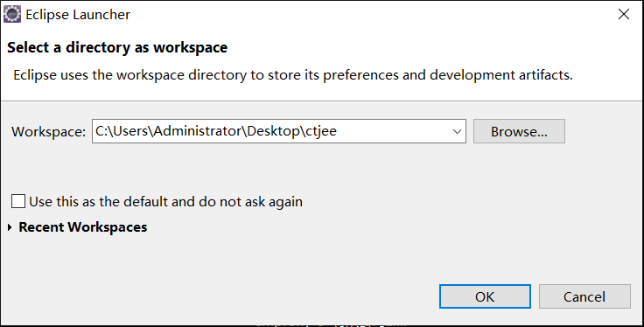
Task: Click the Eclipse logo icon in title bar
Action: [12, 14]
